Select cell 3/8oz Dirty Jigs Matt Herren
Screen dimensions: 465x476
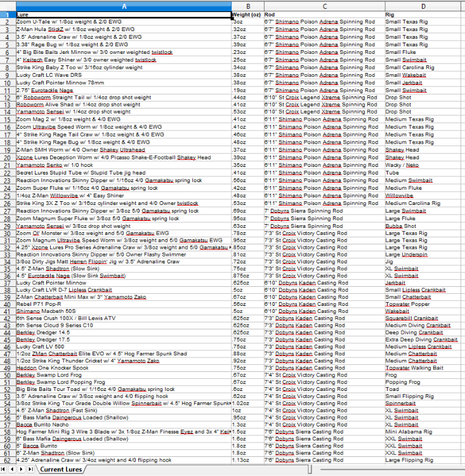coord(124,261)
